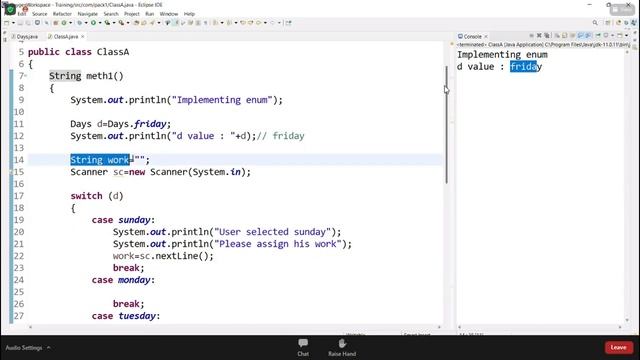640x360 pixels.
Task: Open the Chat button in meeting bar
Action: 303,347
